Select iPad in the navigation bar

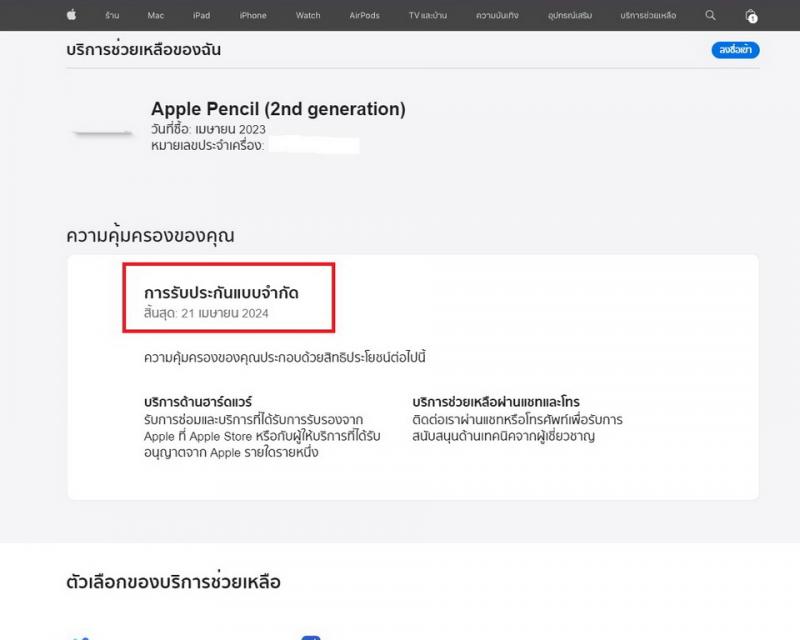click(x=202, y=15)
